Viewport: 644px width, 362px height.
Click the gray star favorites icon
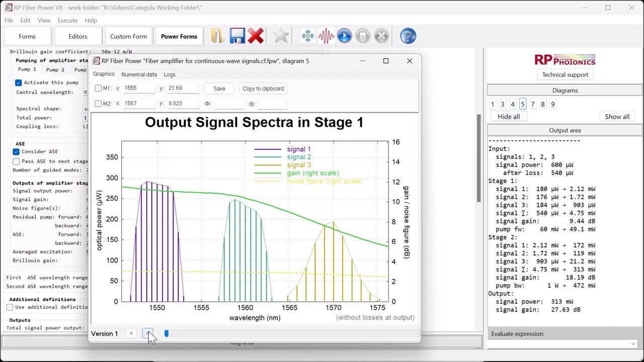click(x=281, y=36)
